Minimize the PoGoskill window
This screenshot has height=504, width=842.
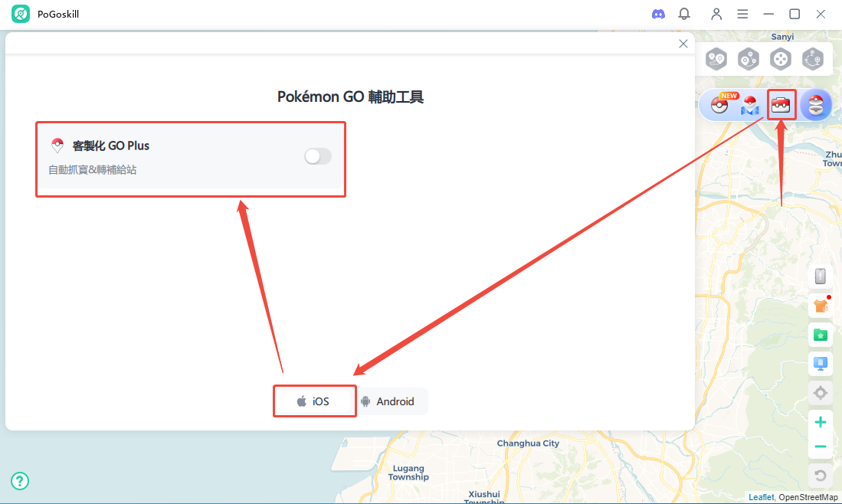point(768,14)
